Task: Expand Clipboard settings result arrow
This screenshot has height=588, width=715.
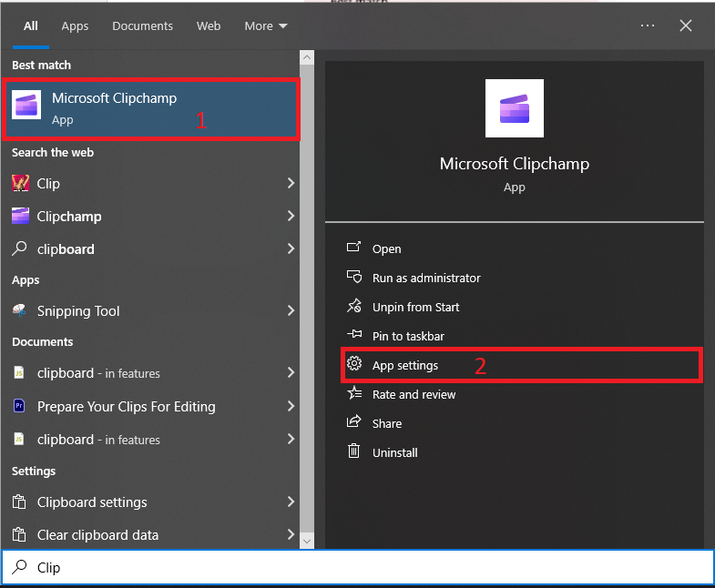Action: click(291, 502)
